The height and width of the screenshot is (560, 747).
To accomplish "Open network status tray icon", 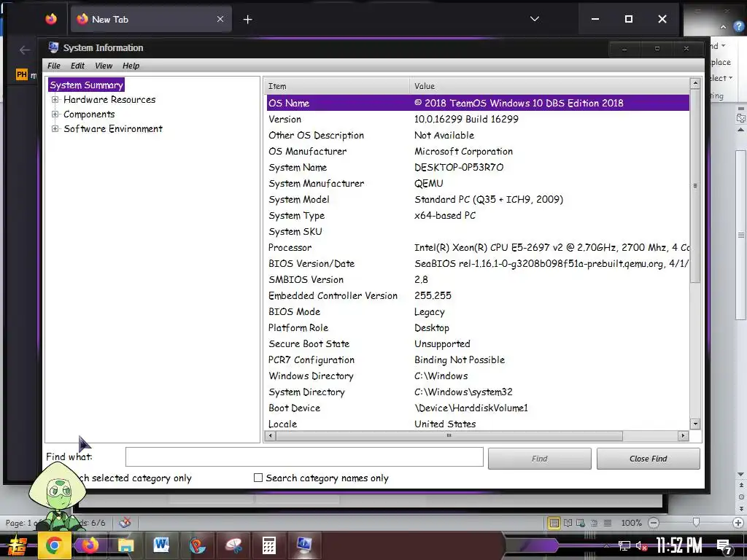I will (624, 545).
